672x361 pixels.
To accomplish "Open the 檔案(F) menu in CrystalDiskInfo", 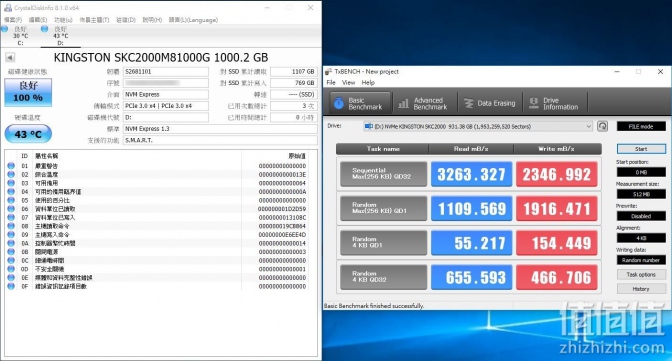I will 13,20.
